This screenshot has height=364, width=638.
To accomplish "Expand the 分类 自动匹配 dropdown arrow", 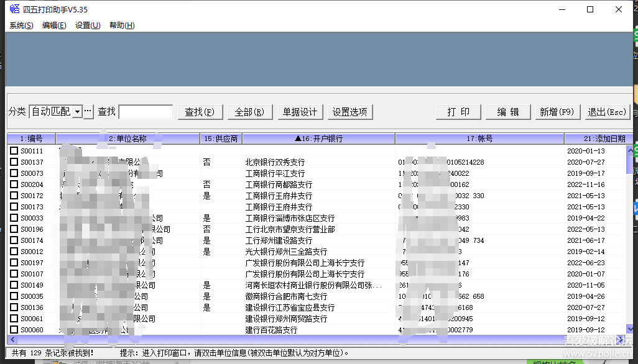I will [77, 111].
